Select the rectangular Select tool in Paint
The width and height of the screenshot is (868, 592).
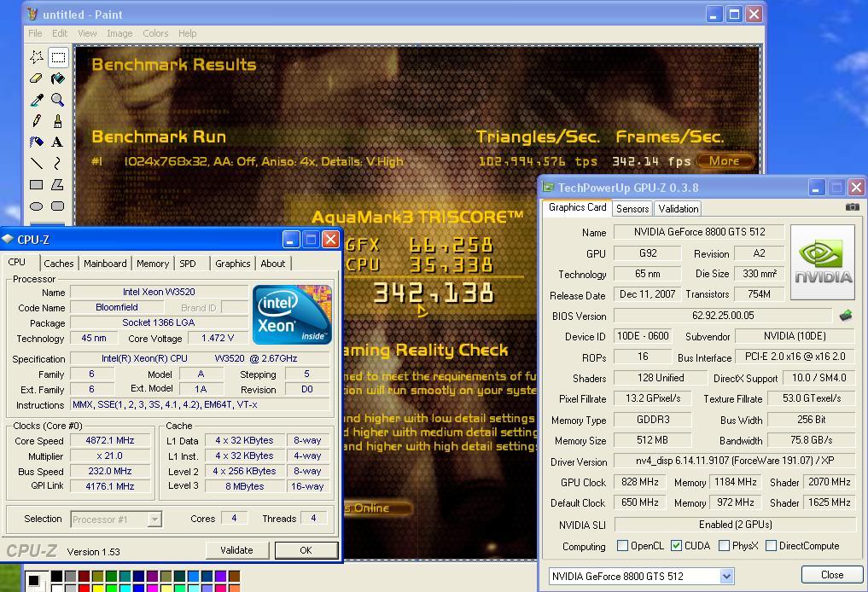(x=57, y=57)
